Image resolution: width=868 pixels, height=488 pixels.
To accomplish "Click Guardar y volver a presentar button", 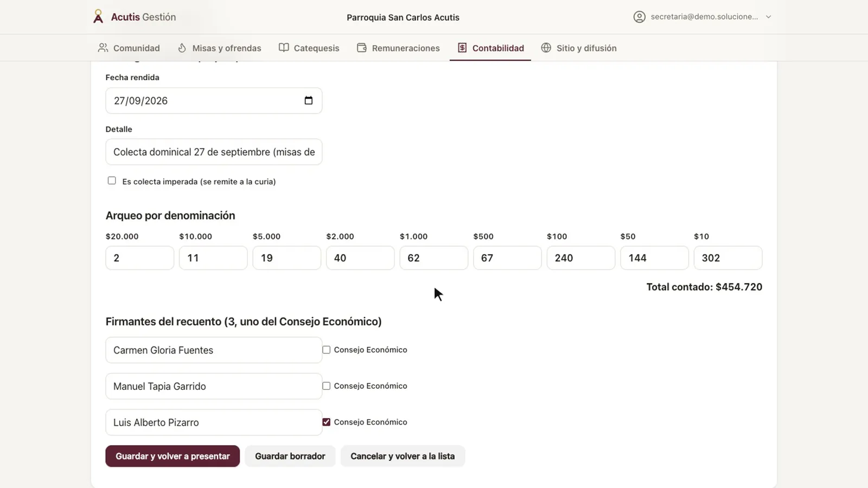I will [173, 456].
